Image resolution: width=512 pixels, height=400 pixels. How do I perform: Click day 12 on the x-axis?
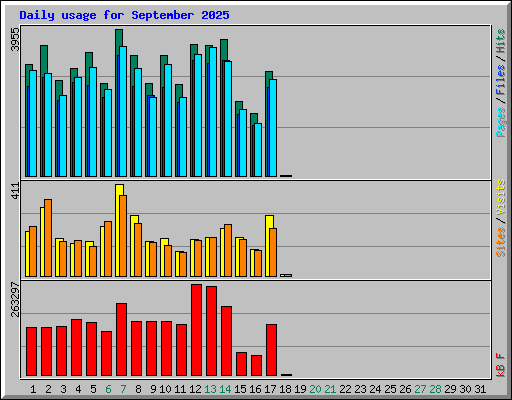pos(195,389)
